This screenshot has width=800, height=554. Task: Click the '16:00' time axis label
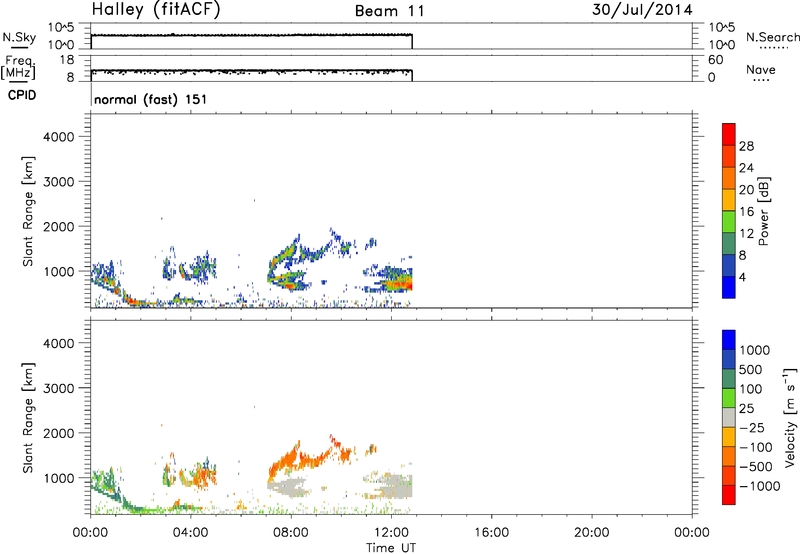[491, 533]
